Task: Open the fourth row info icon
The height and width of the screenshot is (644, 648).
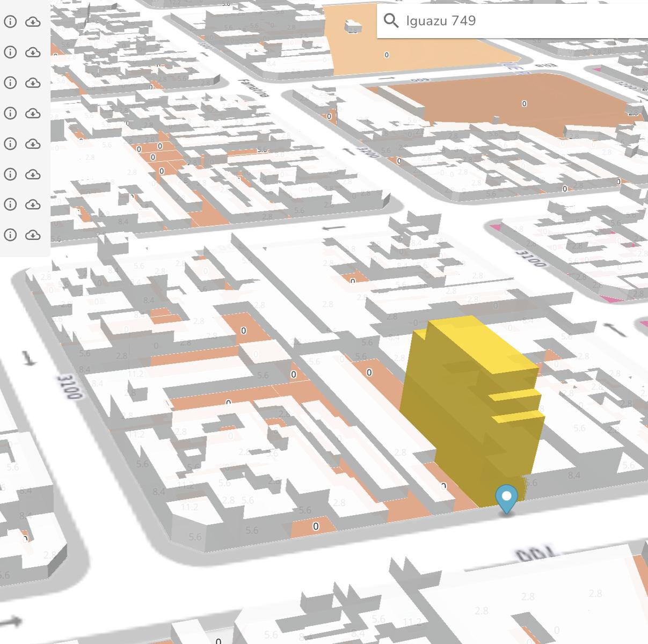Action: pos(10,113)
